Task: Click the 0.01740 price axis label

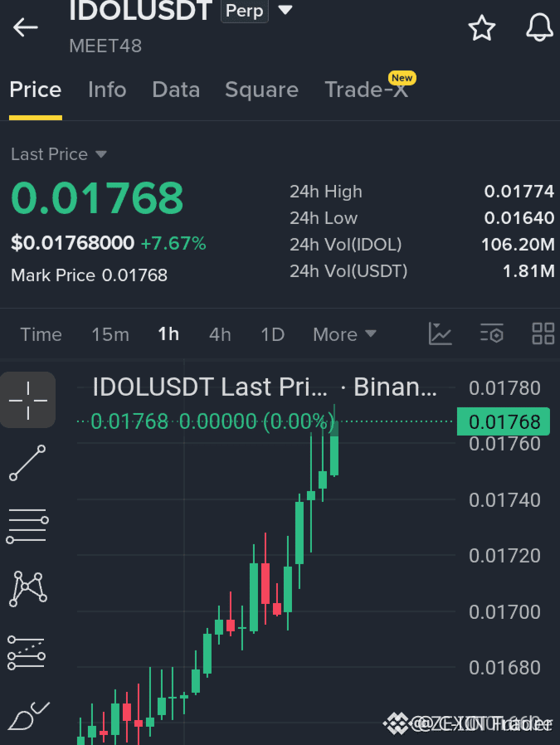Action: click(x=504, y=500)
